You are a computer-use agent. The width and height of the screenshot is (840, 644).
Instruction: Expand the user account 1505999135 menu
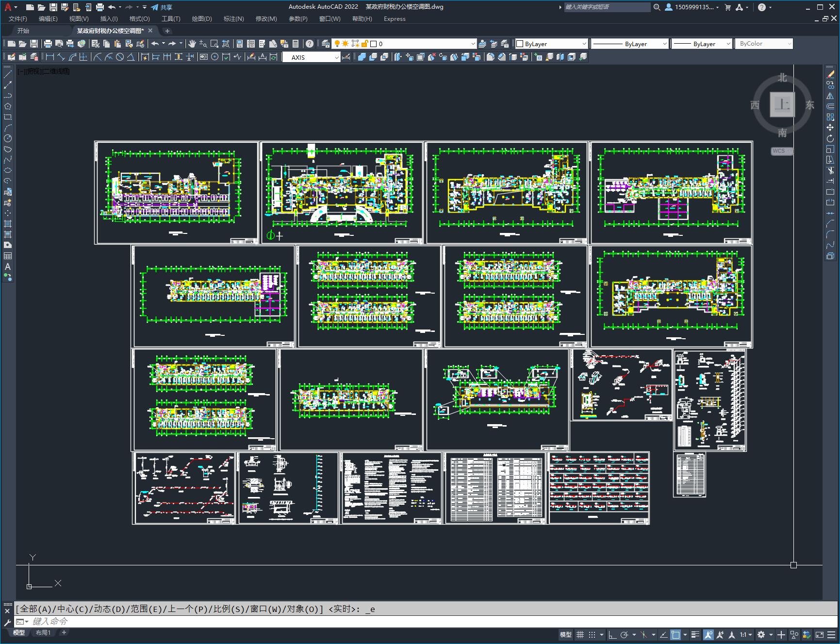click(692, 7)
